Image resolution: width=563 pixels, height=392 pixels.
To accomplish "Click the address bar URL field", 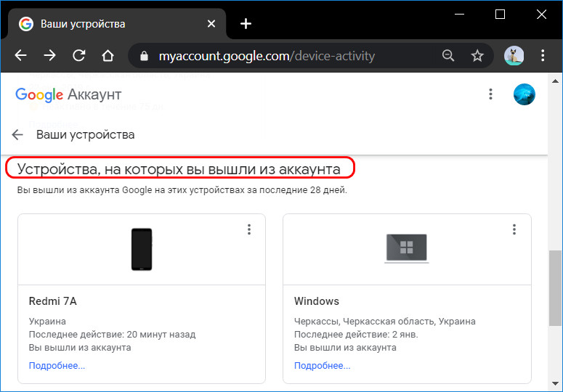I will click(x=291, y=56).
